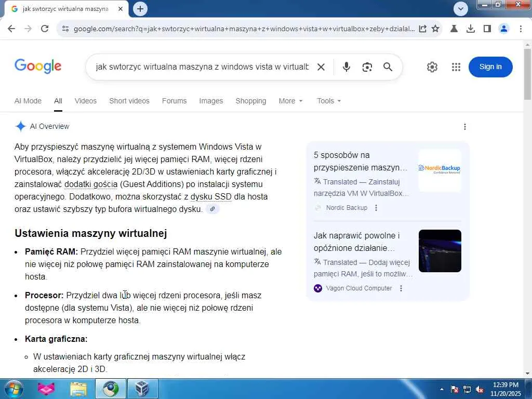
Task: Bookmark this page with the star icon
Action: [x=435, y=29]
